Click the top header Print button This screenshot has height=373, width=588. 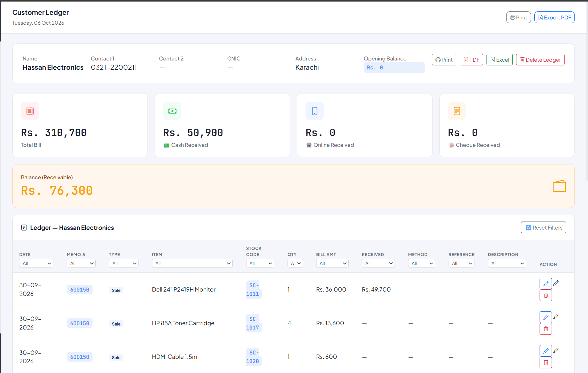click(x=518, y=17)
